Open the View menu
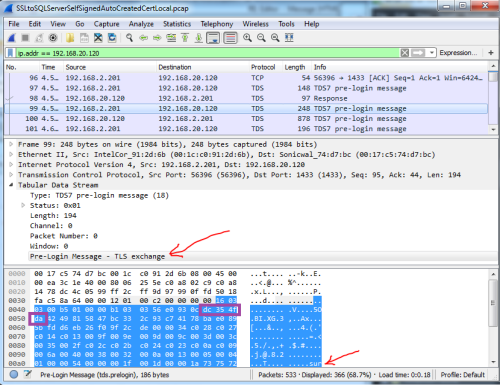500x385 pixels. pos(58,24)
